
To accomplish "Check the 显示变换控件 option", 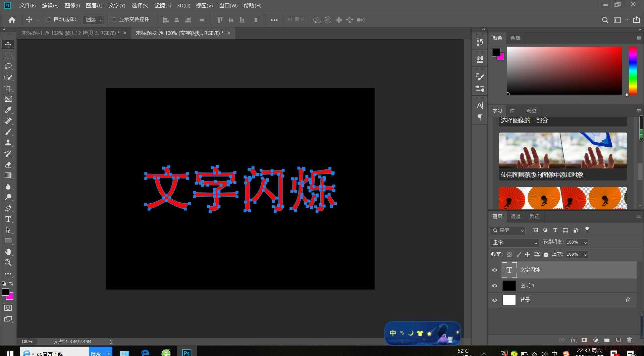I will click(114, 20).
